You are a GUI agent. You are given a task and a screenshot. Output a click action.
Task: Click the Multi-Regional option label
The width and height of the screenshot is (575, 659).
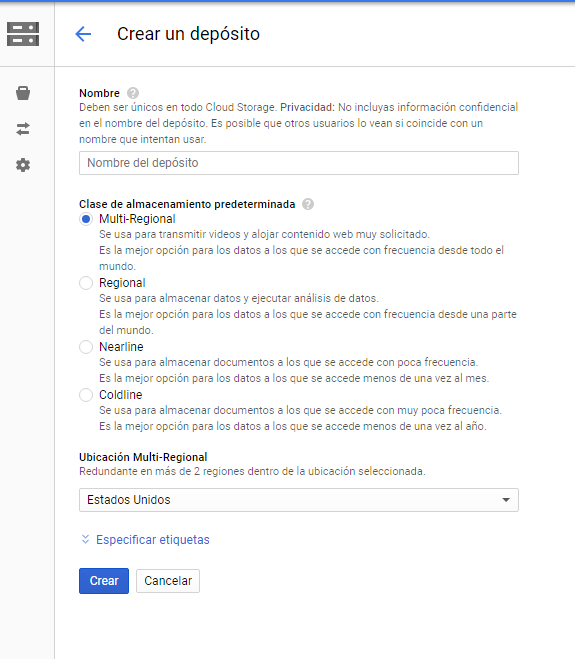point(137,219)
